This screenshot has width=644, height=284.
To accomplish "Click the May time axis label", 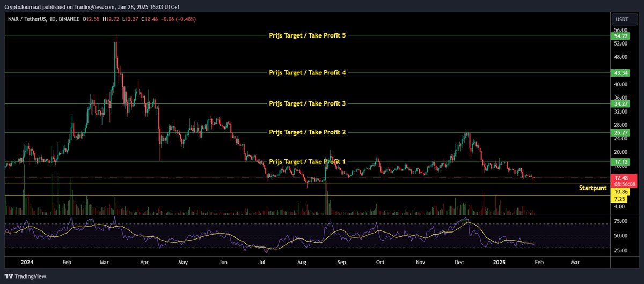I will (183, 263).
